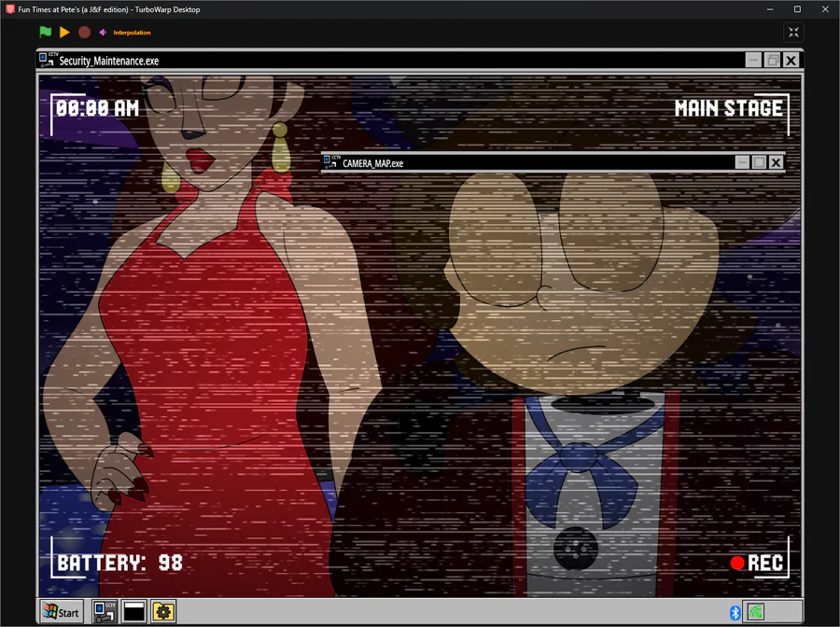The height and width of the screenshot is (627, 840).
Task: Click the red stop sign button
Action: pyautogui.click(x=84, y=32)
